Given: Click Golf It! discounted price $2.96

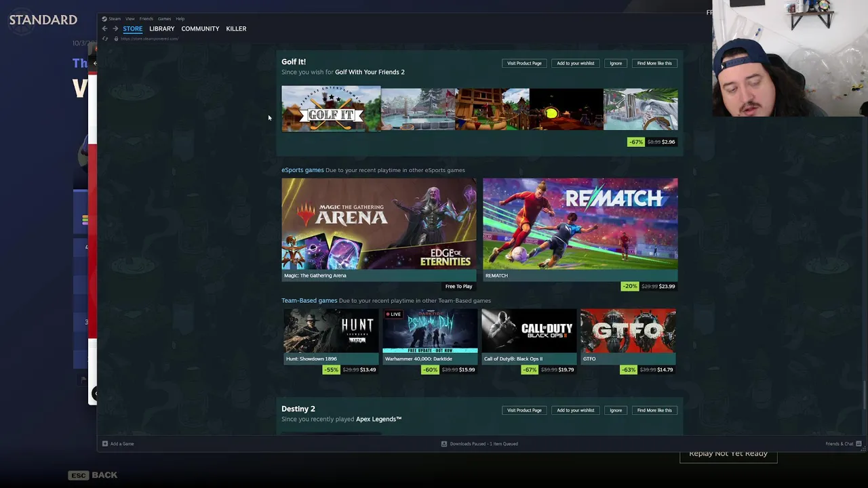Looking at the screenshot, I should tap(669, 142).
